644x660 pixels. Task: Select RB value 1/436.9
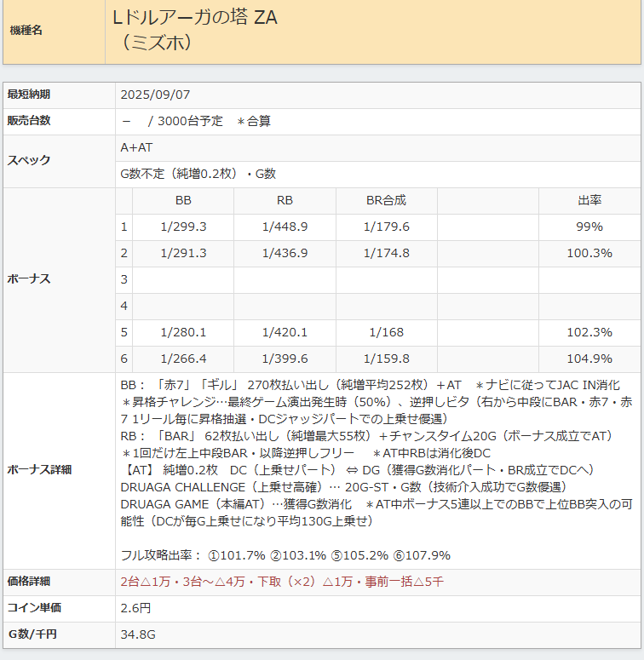point(285,254)
